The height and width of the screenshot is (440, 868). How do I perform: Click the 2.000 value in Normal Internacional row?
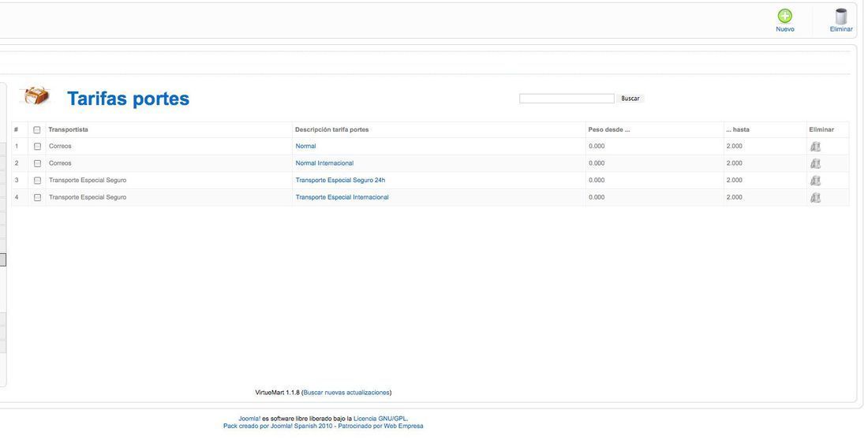point(735,163)
